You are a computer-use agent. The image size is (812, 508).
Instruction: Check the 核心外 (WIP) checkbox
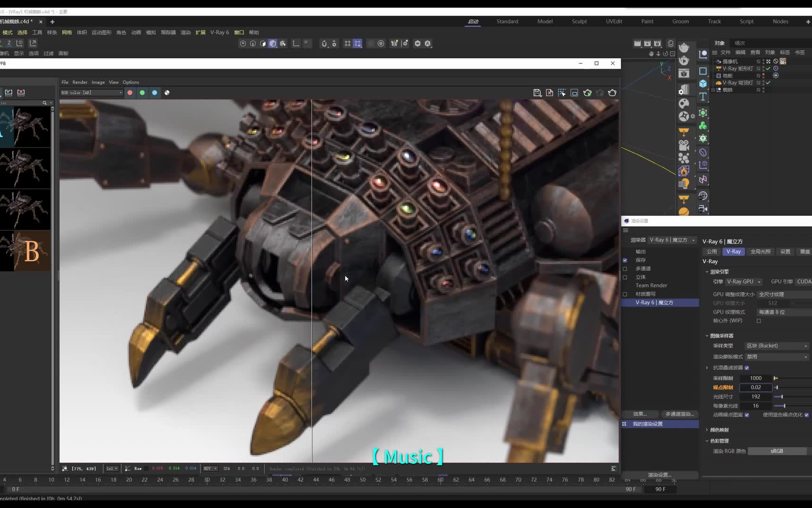tap(759, 320)
